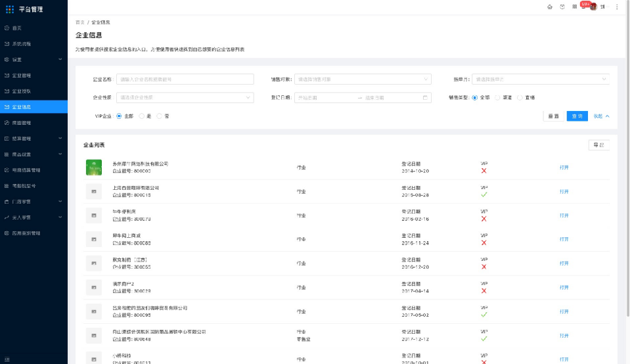The width and height of the screenshot is (630, 364).
Task: Open 系统资源 sidebar item
Action: [x=34, y=44]
